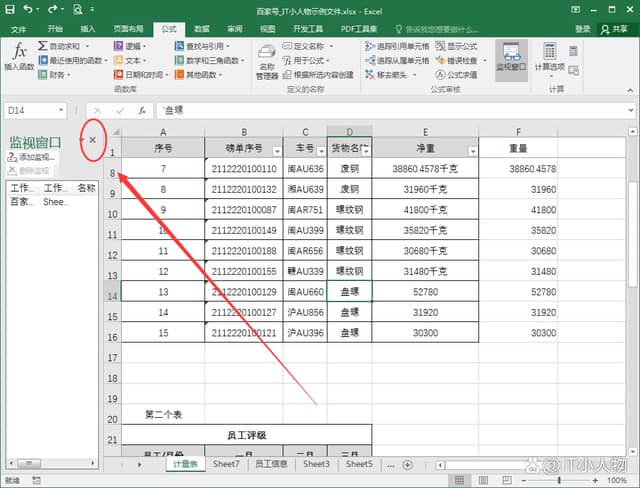Close the Watch Window (监视窗口) pane
Image resolution: width=640 pixels, height=488 pixels.
(93, 140)
